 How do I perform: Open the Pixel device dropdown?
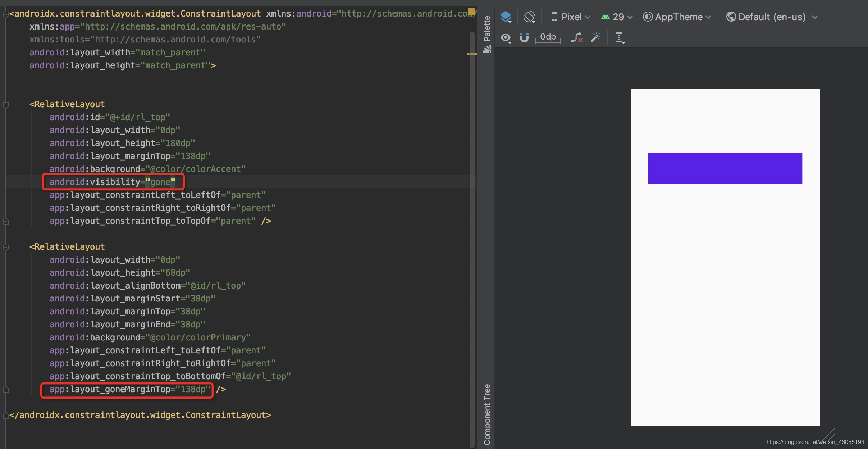coord(571,17)
